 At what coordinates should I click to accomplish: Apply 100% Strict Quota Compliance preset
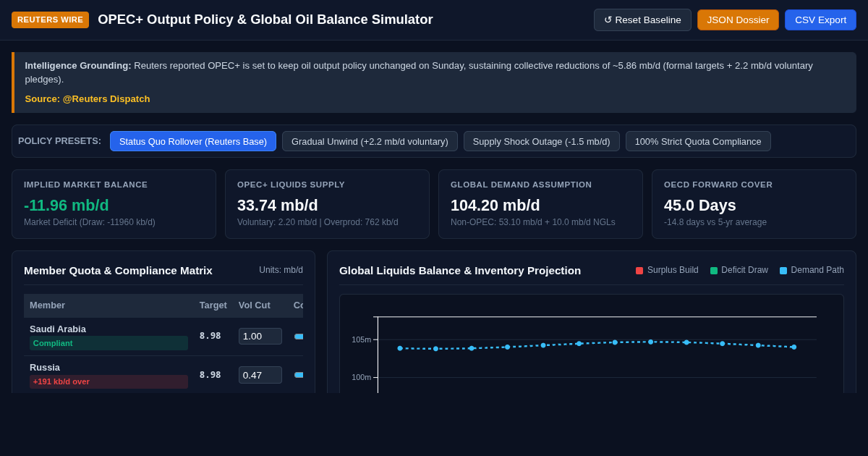[x=698, y=141]
